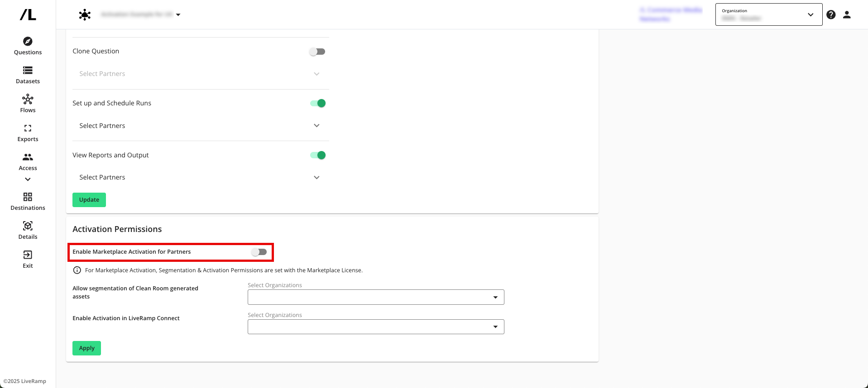Open the Flows section
The width and height of the screenshot is (868, 388).
(28, 99)
